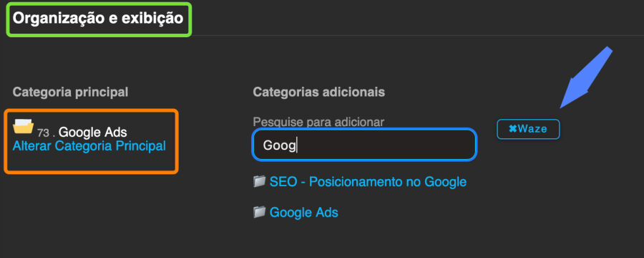Viewport: 644px width, 258px height.
Task: Click the category number 73
Action: [x=43, y=133]
